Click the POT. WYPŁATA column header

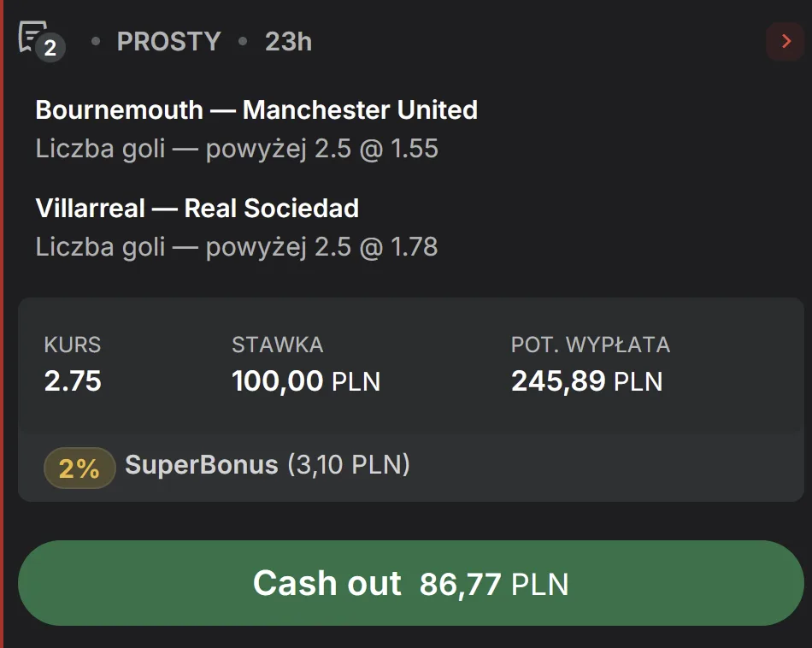590,345
